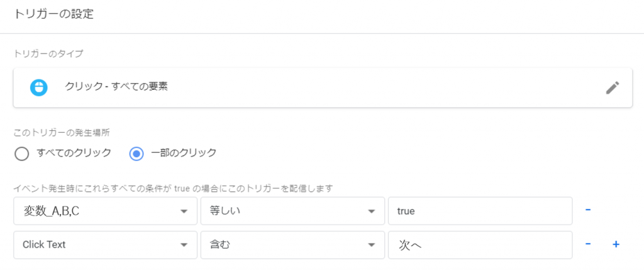
Task: Focus the value field containing true
Action: click(x=480, y=211)
